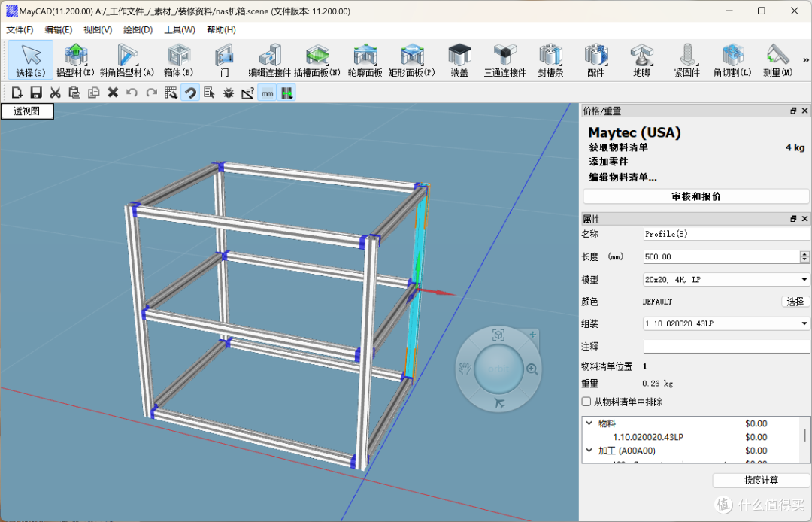The width and height of the screenshot is (812, 522).
Task: Toggle the magnet snap button
Action: [190, 93]
